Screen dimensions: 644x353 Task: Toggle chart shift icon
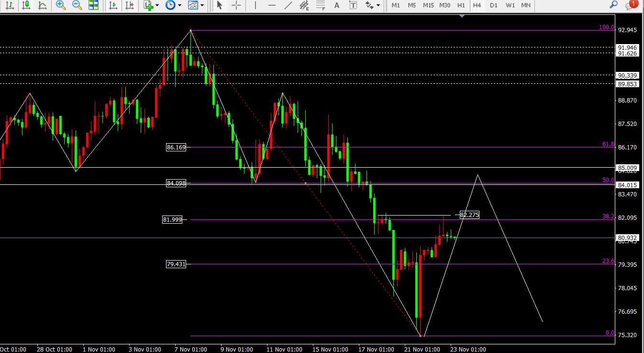pyautogui.click(x=129, y=5)
